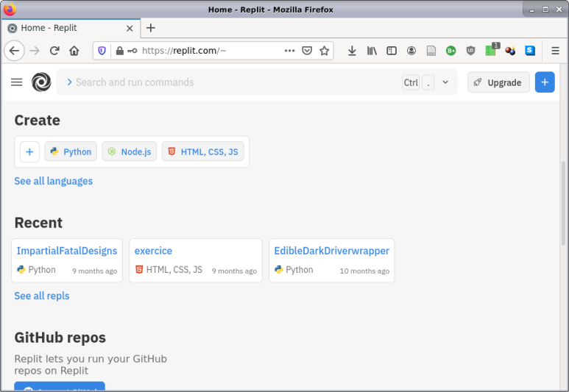This screenshot has width=569, height=392.
Task: Click the blue S extension icon
Action: click(x=530, y=51)
